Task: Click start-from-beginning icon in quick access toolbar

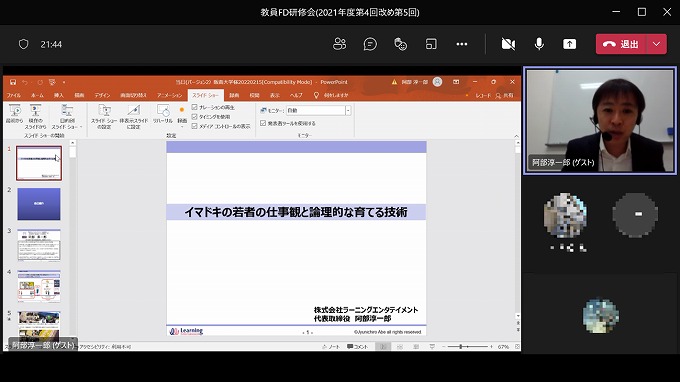Action: coord(52,82)
